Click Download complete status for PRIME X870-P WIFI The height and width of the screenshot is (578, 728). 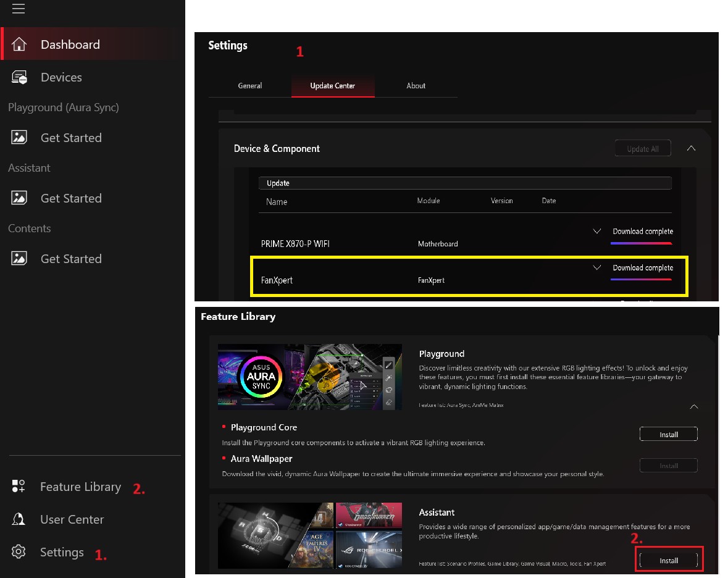tap(643, 231)
